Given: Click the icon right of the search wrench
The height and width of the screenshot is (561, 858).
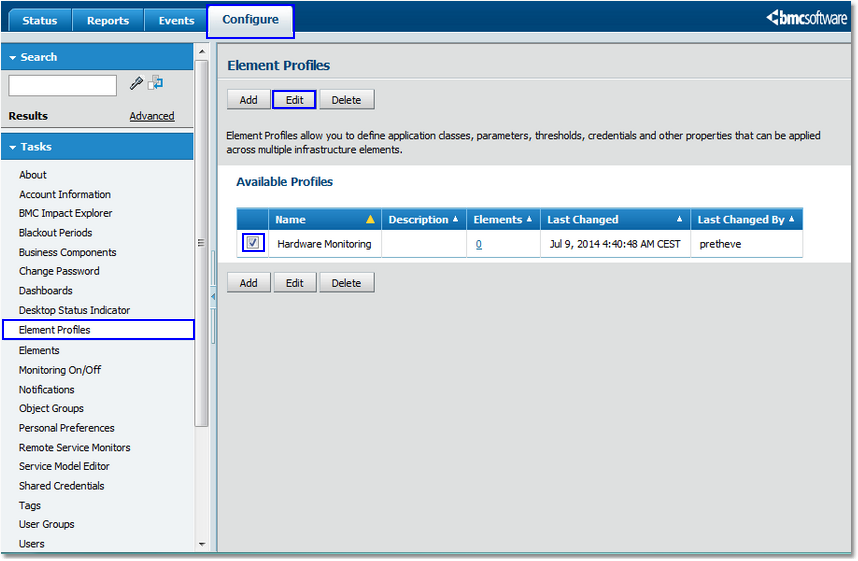Looking at the screenshot, I should pyautogui.click(x=156, y=83).
